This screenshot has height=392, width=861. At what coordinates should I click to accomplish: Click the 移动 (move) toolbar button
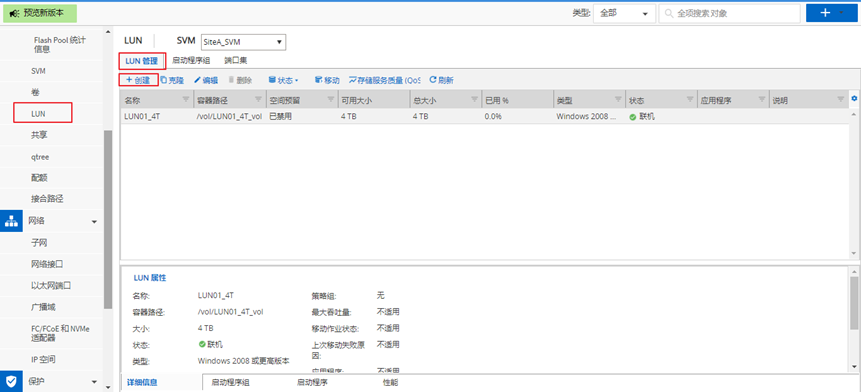327,80
